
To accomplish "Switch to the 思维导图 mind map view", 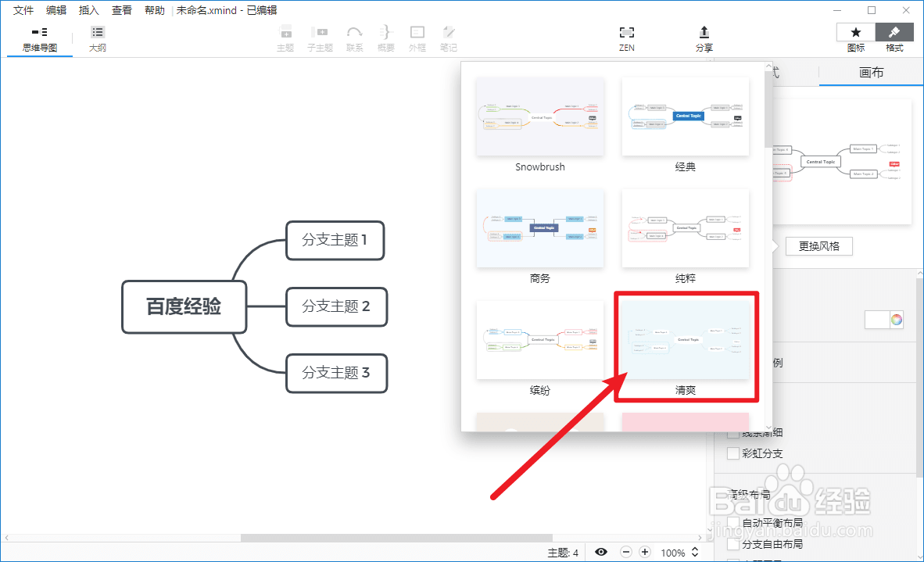I will pos(40,39).
